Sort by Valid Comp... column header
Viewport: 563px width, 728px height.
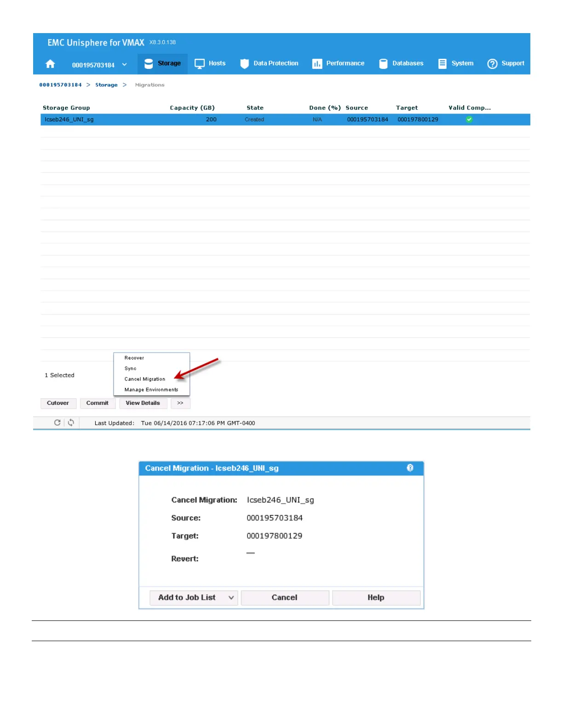pyautogui.click(x=470, y=108)
